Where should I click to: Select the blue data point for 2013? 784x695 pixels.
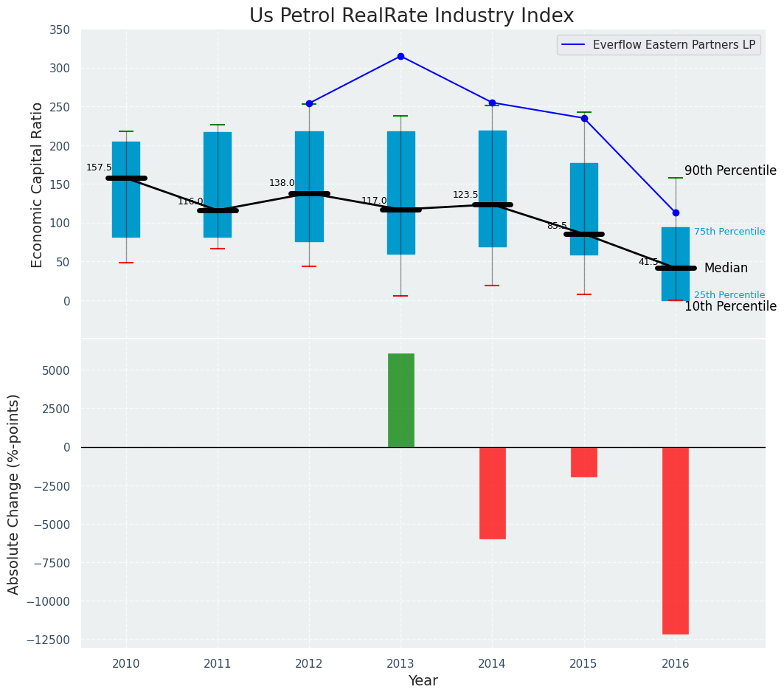[400, 56]
